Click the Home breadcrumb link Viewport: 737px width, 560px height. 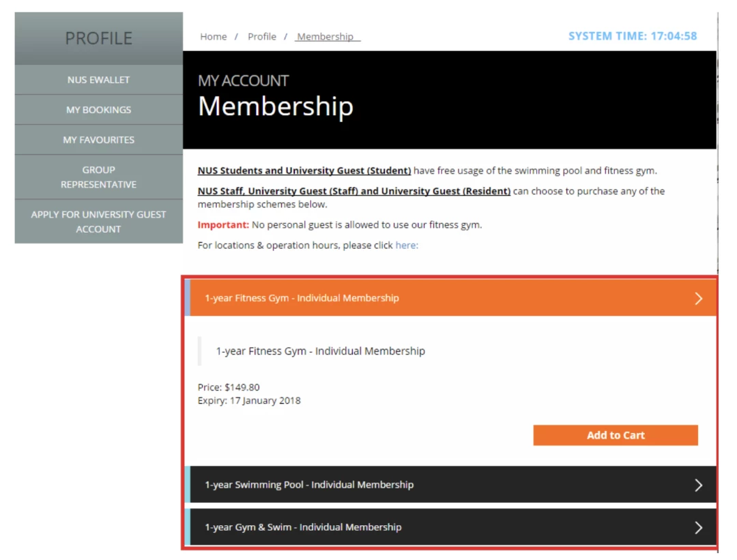pyautogui.click(x=214, y=37)
